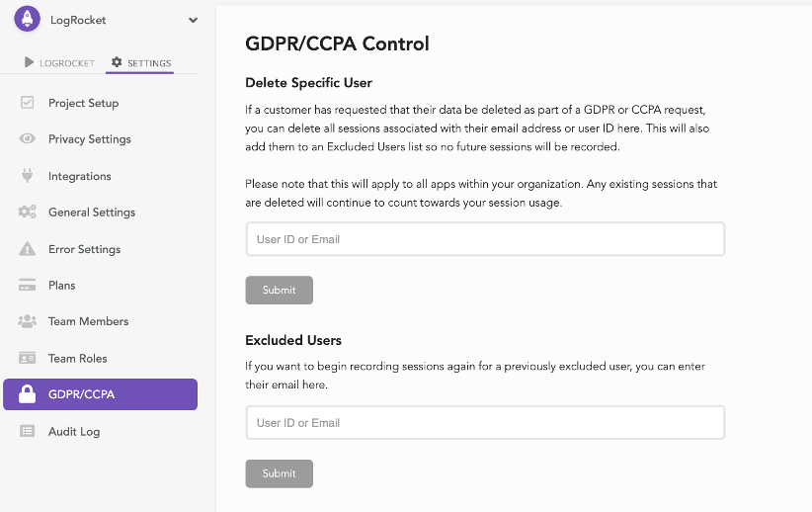Click the Error Settings warning triangle icon

[x=28, y=249]
